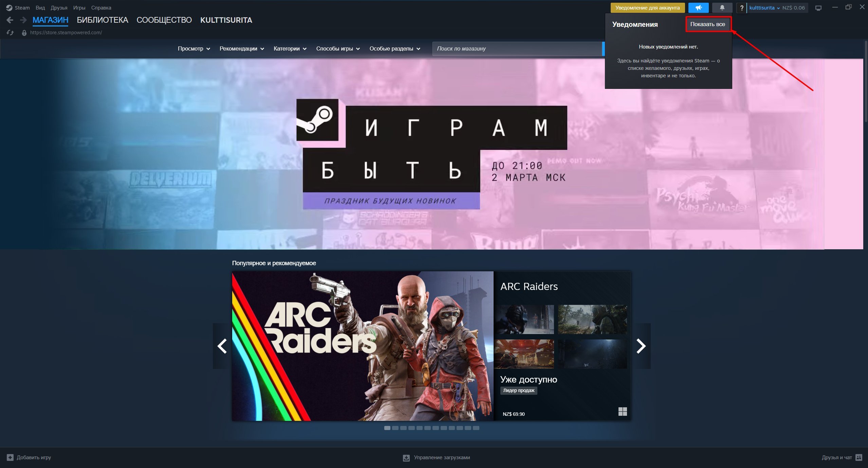Click the Steam logo in the menu bar
The image size is (868, 468).
pyautogui.click(x=9, y=8)
